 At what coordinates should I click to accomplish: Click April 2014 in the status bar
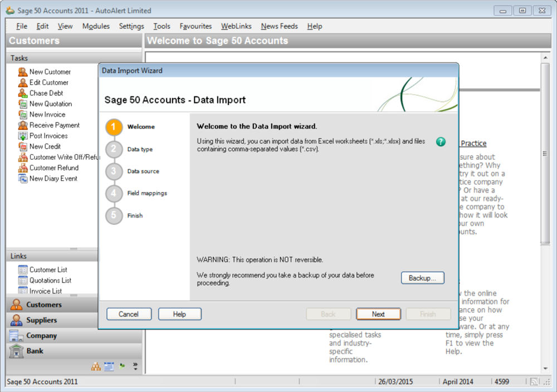click(x=457, y=382)
